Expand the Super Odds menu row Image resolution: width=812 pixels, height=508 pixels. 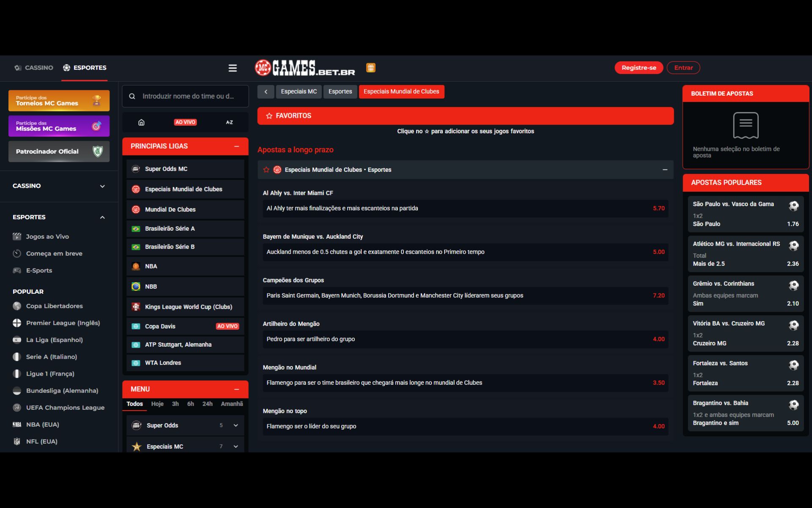pos(236,425)
